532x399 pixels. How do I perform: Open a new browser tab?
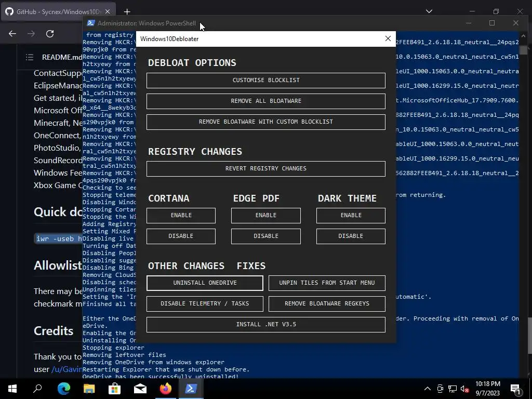click(x=127, y=12)
